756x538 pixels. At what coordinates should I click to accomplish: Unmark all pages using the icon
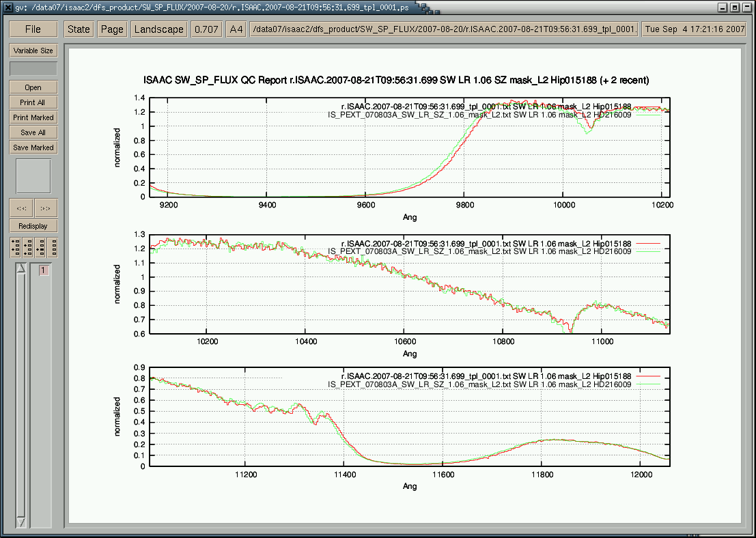click(x=53, y=247)
